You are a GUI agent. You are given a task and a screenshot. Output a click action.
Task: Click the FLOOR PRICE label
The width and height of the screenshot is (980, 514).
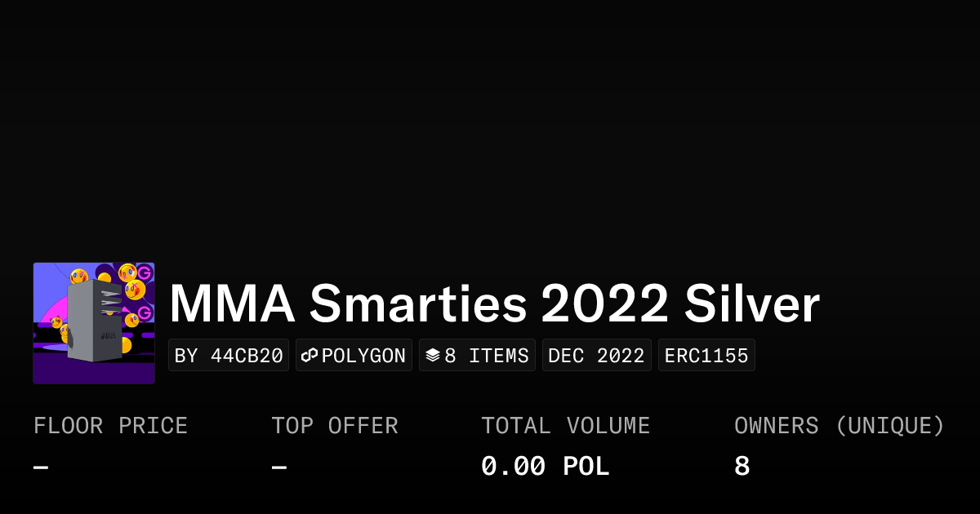[x=110, y=426]
